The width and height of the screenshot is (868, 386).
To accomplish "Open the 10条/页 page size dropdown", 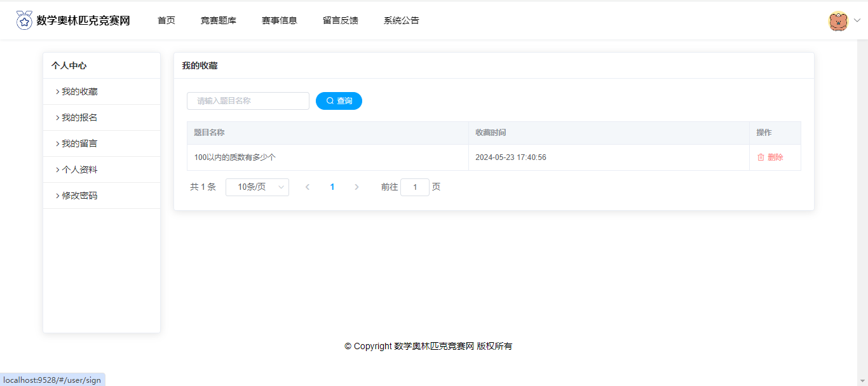I will 257,187.
